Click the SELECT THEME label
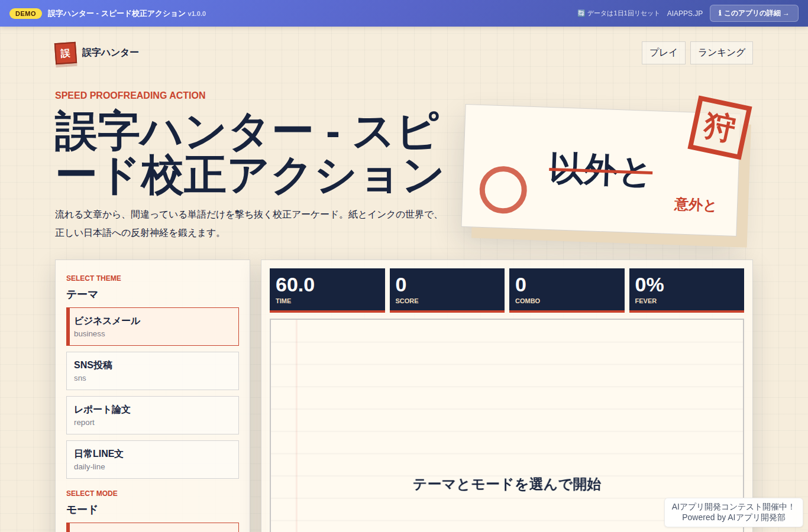Viewport: 808px width, 532px height. click(93, 278)
